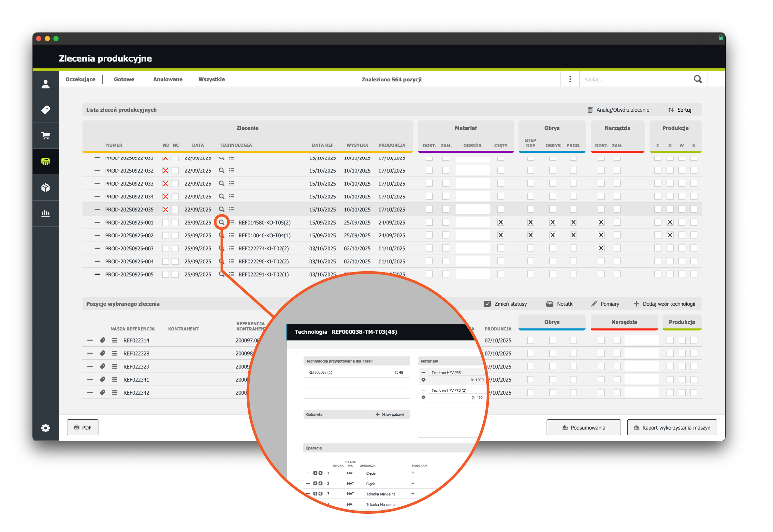Click the Podsumowania button
The image size is (773, 532).
click(x=584, y=427)
